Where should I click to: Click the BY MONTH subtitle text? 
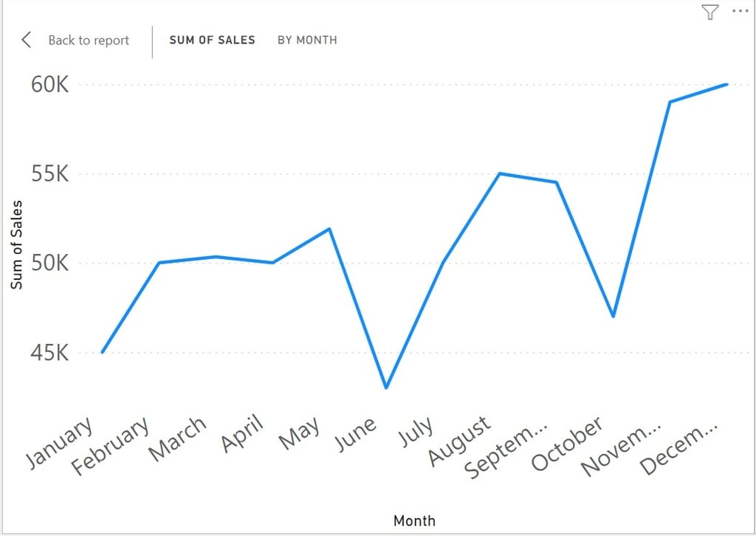[x=308, y=41]
